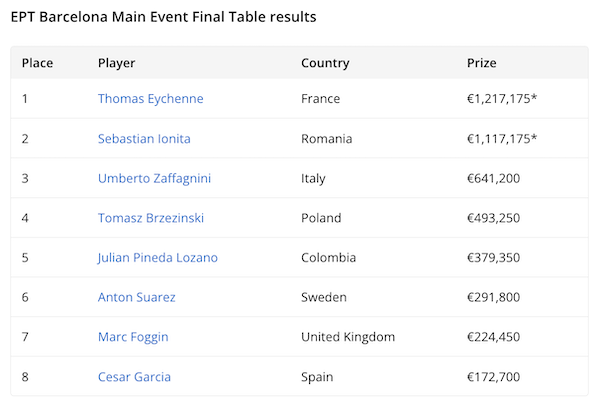The height and width of the screenshot is (414, 600).
Task: Click the Colombia country cell
Action: (328, 258)
